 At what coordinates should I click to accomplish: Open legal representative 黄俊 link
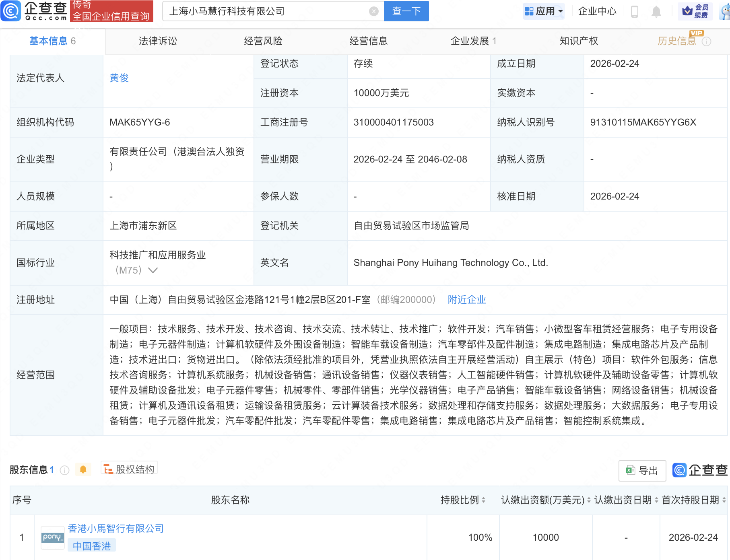[119, 78]
